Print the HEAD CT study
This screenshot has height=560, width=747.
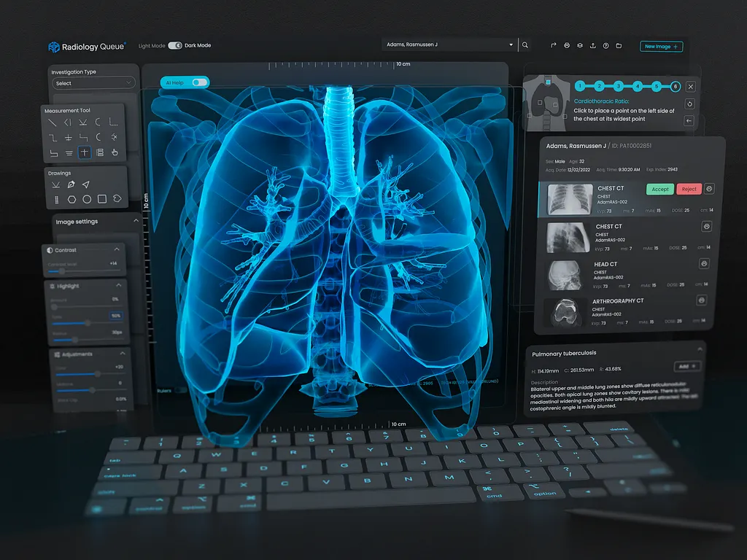(x=704, y=263)
